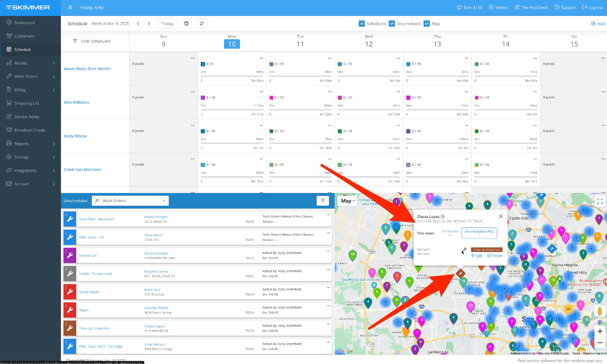The height and width of the screenshot is (364, 607).
Task: Open the calendar date picker icon
Action: click(186, 24)
